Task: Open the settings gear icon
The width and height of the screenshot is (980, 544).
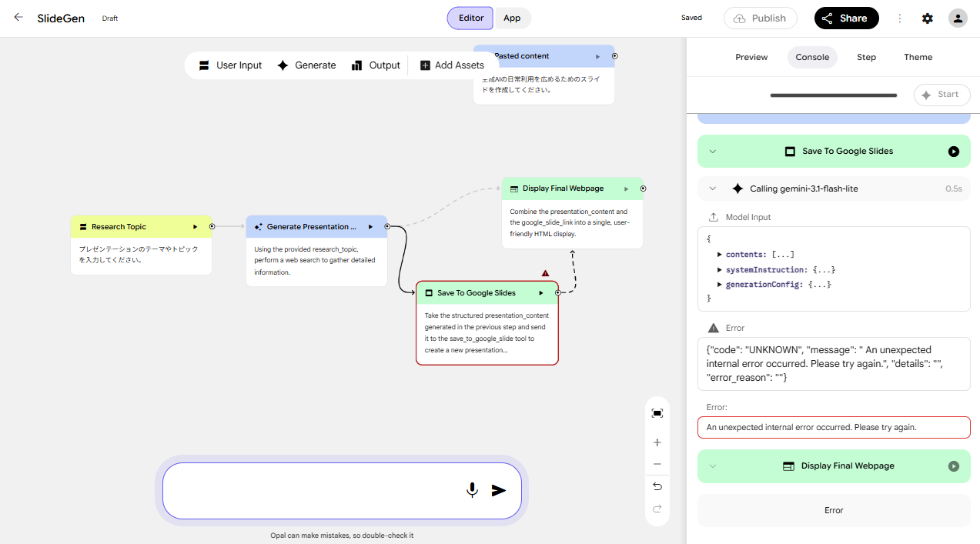Action: tap(928, 18)
